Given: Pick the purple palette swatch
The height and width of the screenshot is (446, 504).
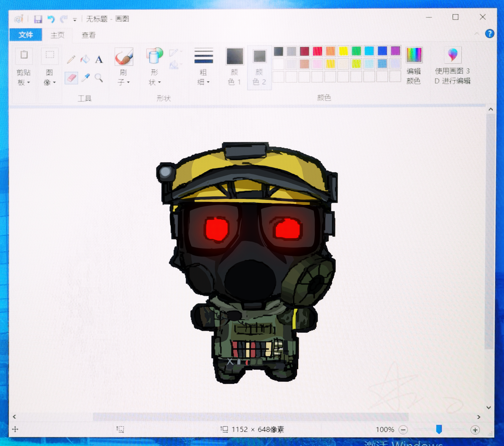Looking at the screenshot, I should coord(395,51).
